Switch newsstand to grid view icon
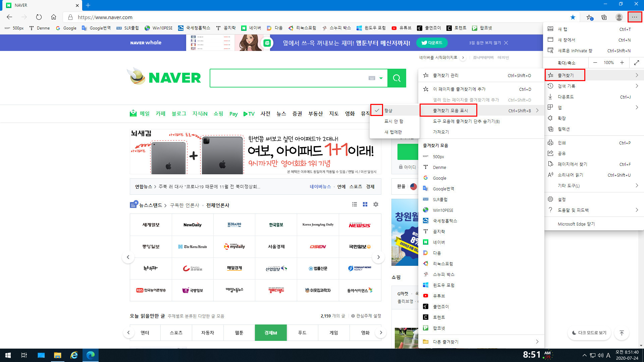This screenshot has width=644, height=362. [365, 204]
